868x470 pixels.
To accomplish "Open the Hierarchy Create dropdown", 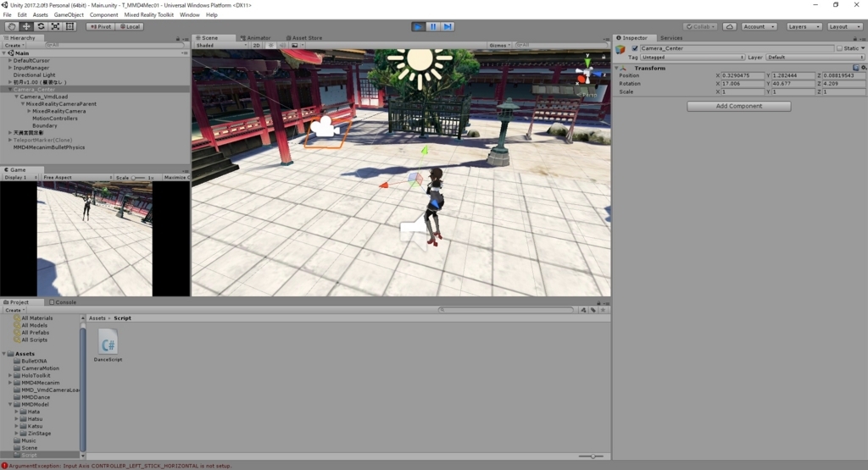I will 14,46.
